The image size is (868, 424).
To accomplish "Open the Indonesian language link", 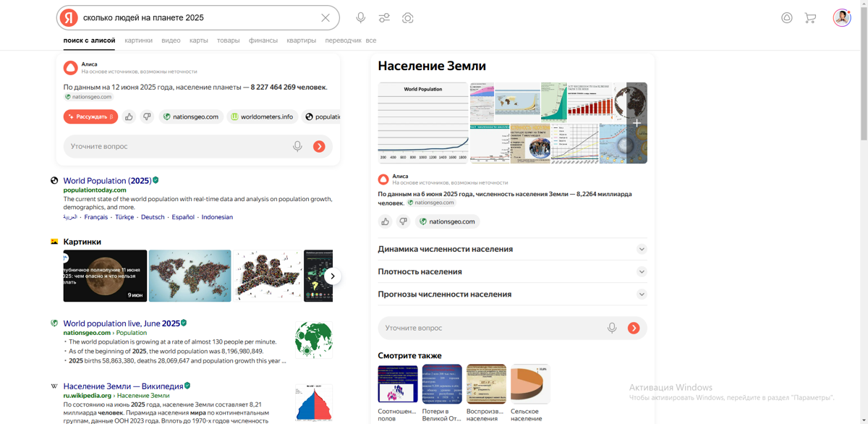I will point(217,217).
